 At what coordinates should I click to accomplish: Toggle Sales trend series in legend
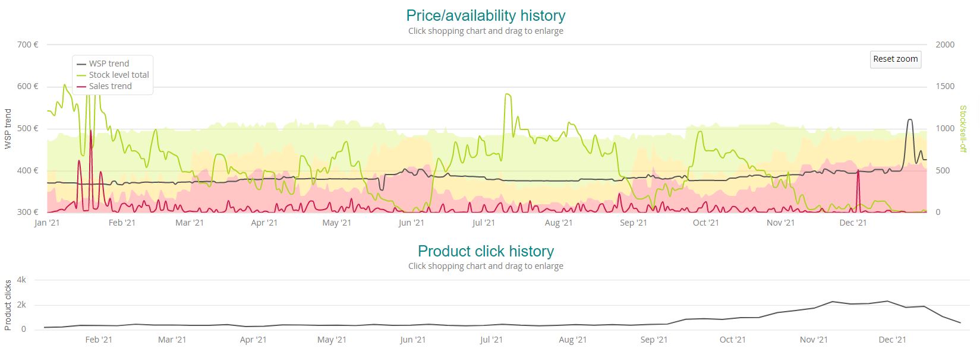[110, 86]
